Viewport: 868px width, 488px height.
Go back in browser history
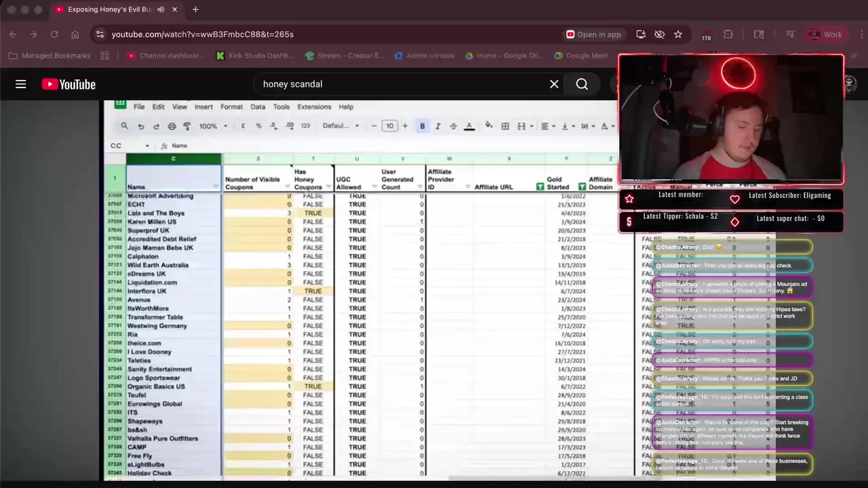(13, 34)
